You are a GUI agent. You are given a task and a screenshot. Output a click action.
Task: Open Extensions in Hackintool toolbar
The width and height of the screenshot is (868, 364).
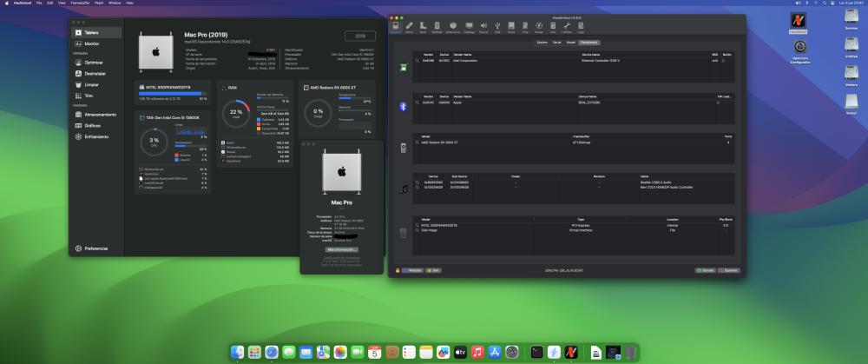453,27
